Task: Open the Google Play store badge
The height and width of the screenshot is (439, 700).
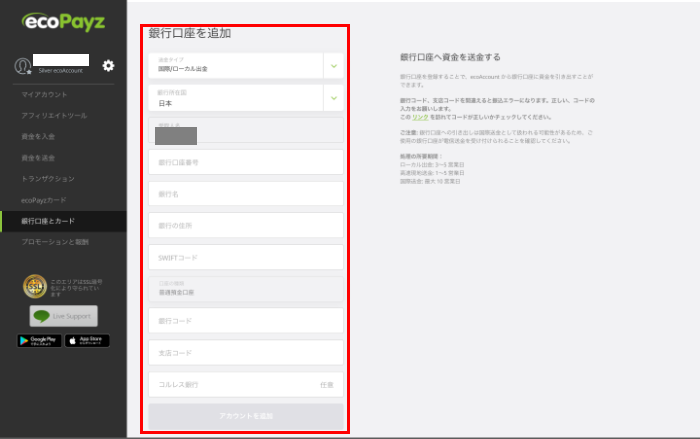Action: pos(39,341)
